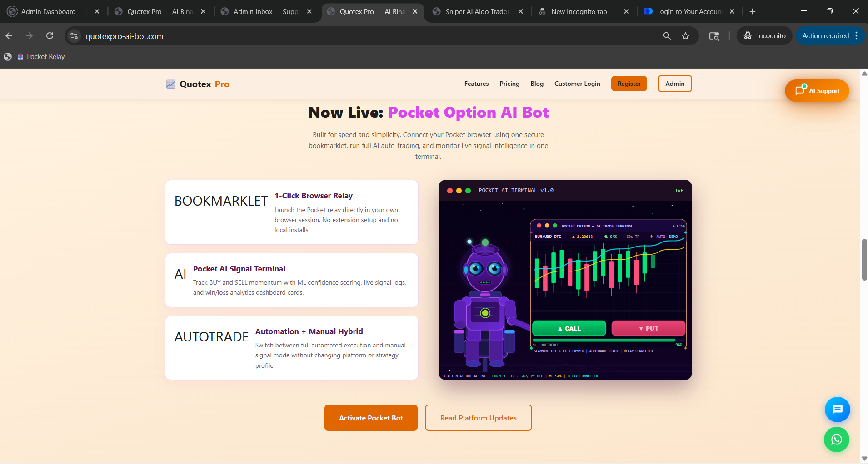868x464 pixels.
Task: Open the Features nav link
Action: pyautogui.click(x=476, y=84)
